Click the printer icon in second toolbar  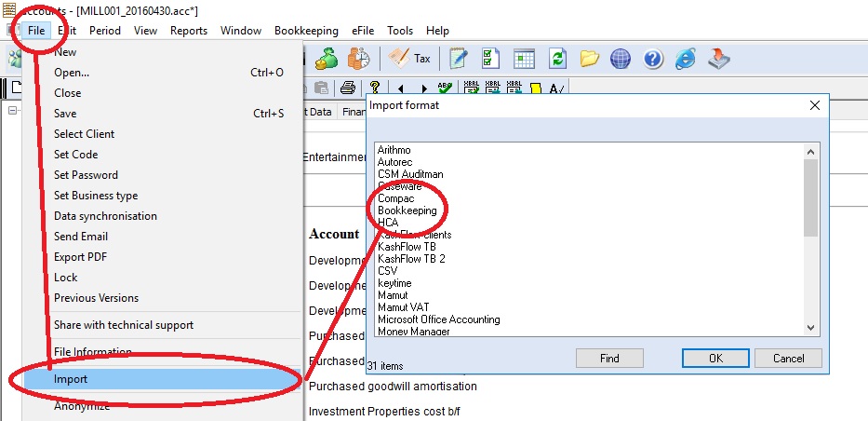[x=348, y=88]
